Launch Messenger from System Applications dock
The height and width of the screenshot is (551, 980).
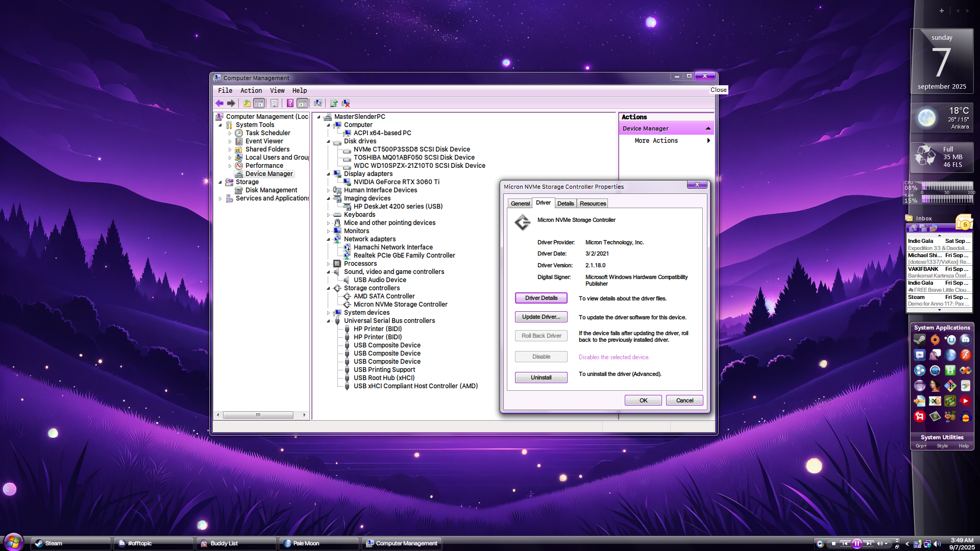coord(919,355)
